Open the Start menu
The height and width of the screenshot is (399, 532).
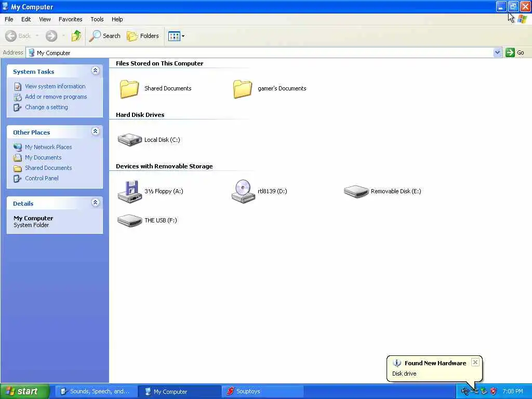click(x=25, y=392)
